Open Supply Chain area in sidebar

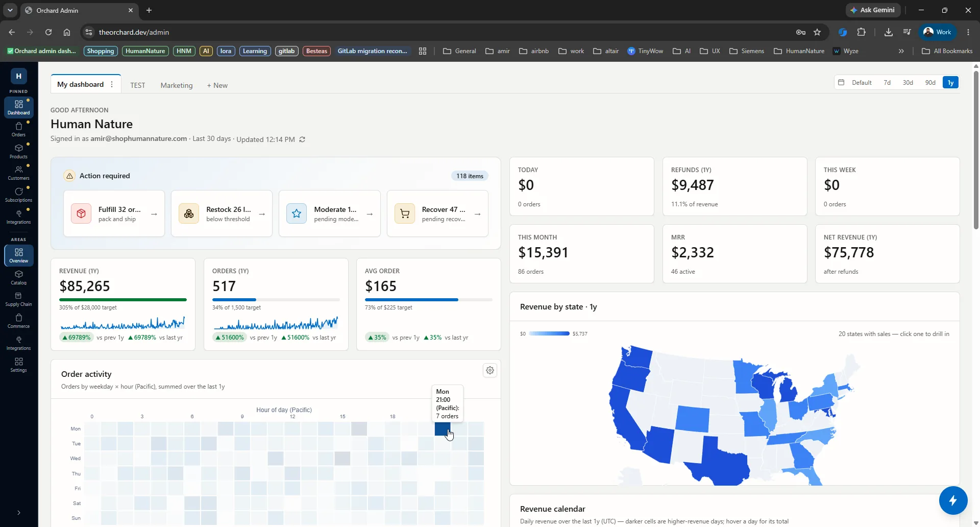[19, 299]
